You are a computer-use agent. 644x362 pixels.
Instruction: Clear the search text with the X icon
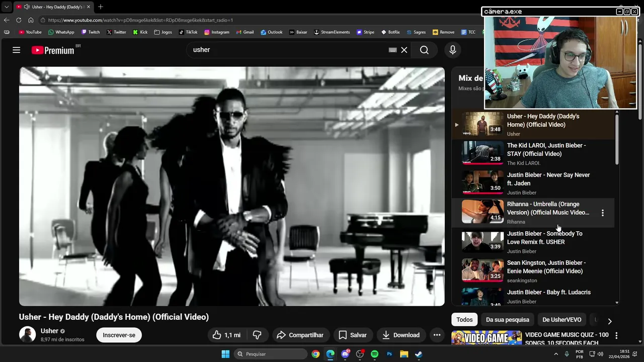pyautogui.click(x=404, y=50)
